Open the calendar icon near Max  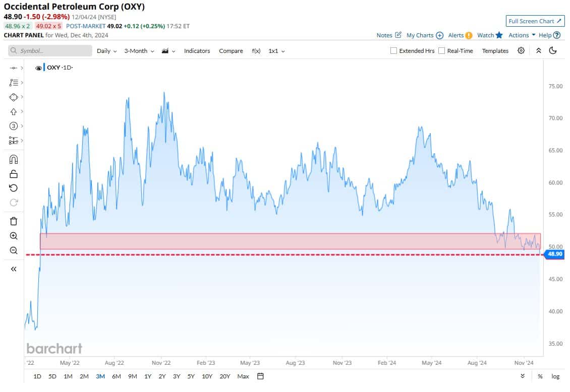260,376
